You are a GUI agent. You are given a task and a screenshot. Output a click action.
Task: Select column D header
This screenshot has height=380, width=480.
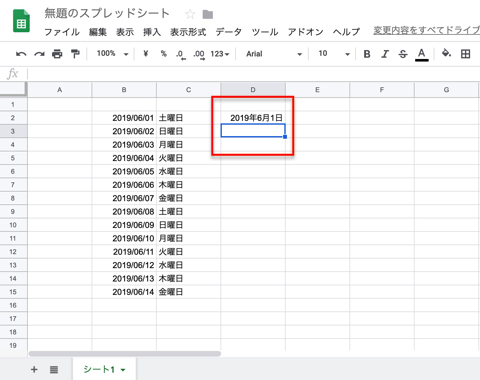(253, 90)
